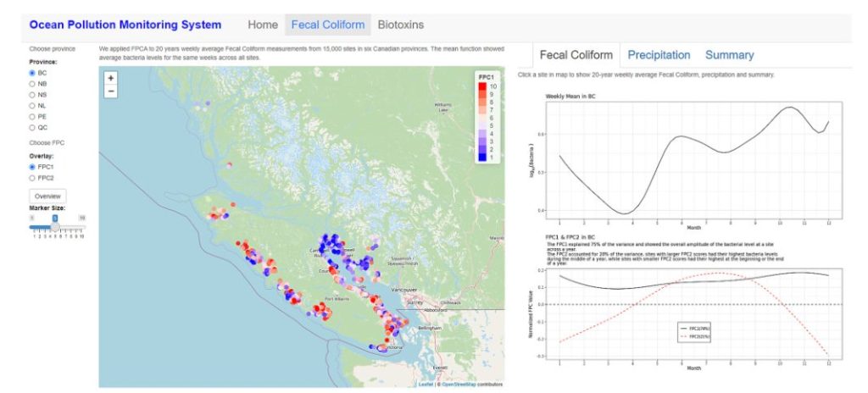
Task: Click the Overview button
Action: pyautogui.click(x=47, y=196)
